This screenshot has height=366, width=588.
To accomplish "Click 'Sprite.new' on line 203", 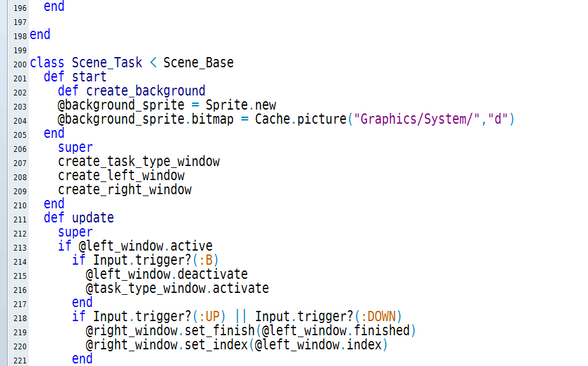I will point(241,105).
